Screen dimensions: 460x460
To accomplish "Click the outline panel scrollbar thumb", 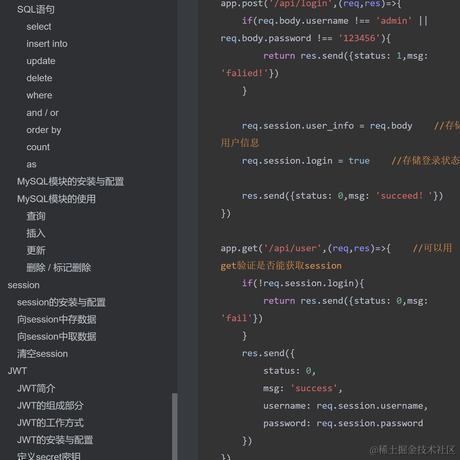I will [x=174, y=427].
